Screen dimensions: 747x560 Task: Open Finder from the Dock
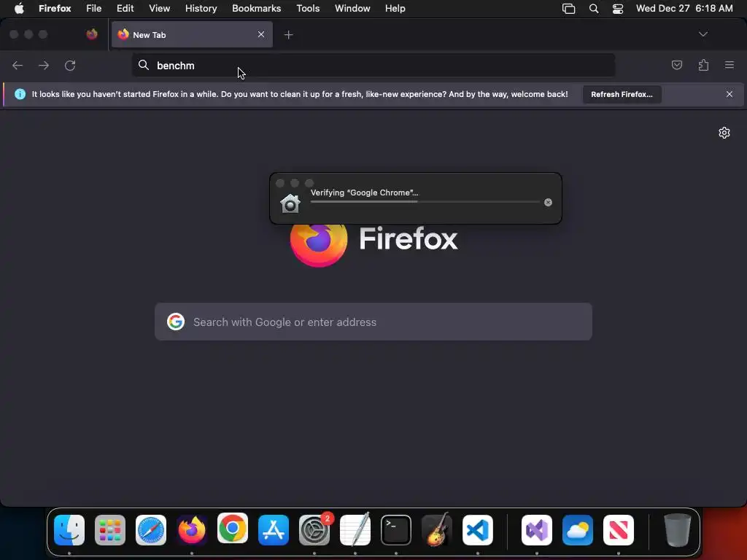tap(69, 530)
